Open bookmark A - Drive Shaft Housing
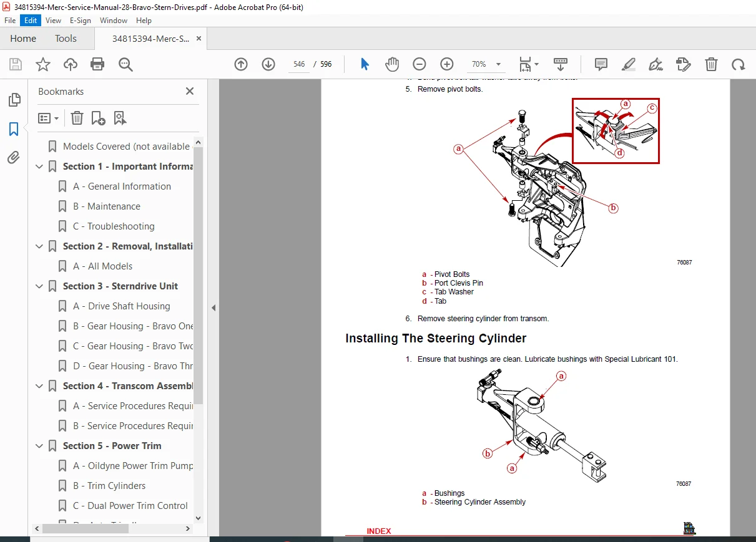This screenshot has height=542, width=756. [121, 306]
